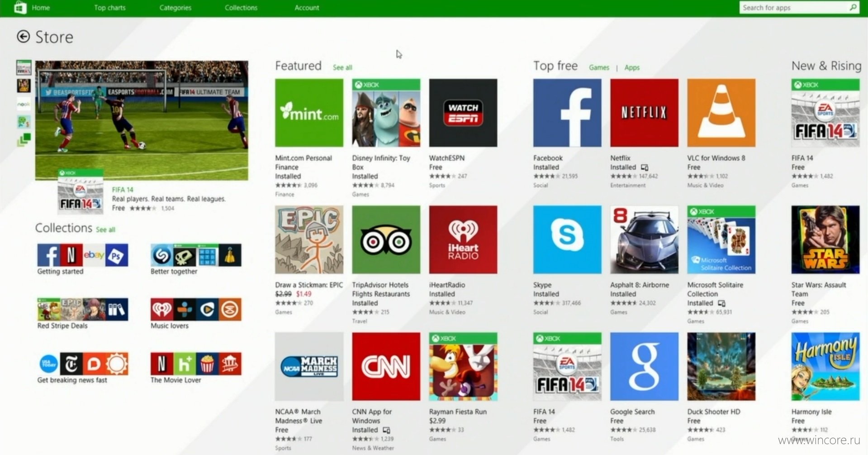Screen dimensions: 868x455
Task: Open the Disney Infinity: Toy Box tile
Action: point(386,113)
